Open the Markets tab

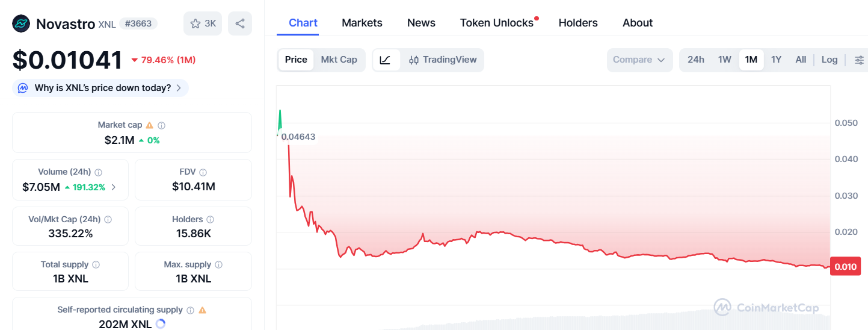tap(362, 23)
